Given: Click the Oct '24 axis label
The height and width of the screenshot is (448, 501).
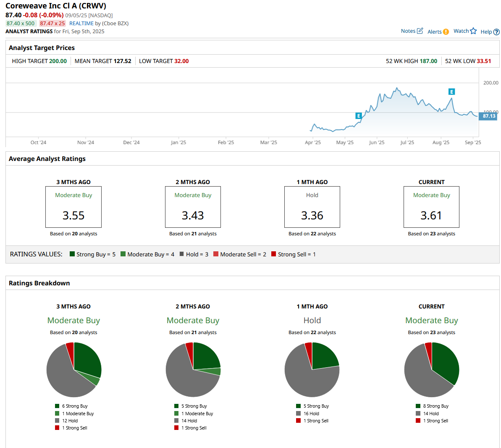Looking at the screenshot, I should (38, 142).
